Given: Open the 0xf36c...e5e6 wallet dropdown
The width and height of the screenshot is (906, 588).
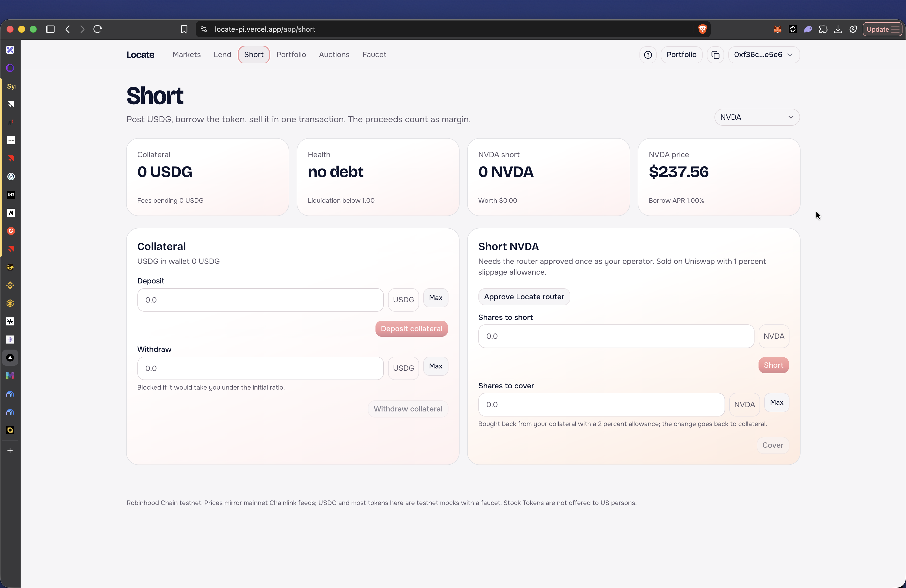Looking at the screenshot, I should pyautogui.click(x=764, y=55).
